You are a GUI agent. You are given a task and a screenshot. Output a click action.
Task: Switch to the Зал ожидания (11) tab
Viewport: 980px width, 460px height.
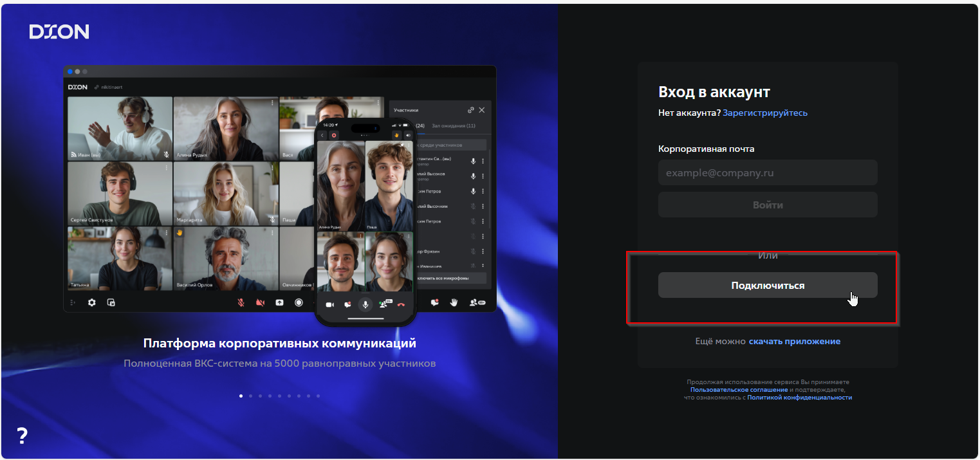tap(453, 125)
